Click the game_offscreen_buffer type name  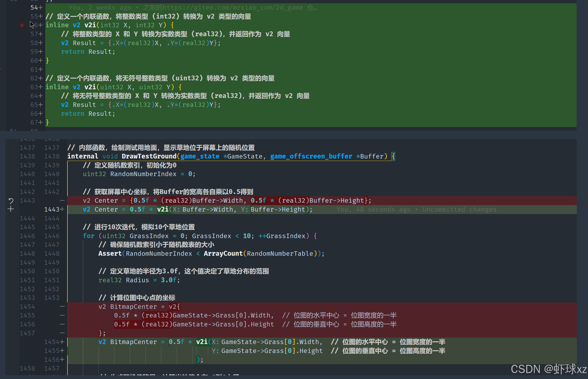(311, 156)
